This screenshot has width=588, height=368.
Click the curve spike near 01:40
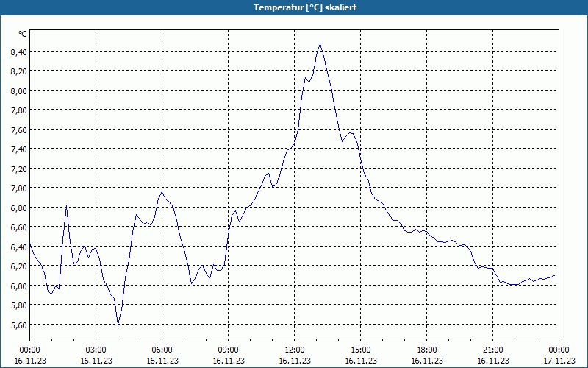[x=66, y=206]
